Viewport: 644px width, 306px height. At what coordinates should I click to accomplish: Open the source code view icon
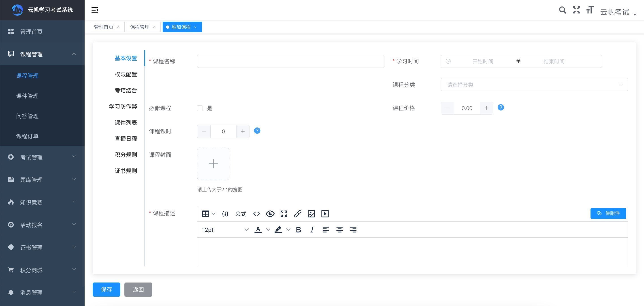pyautogui.click(x=256, y=214)
